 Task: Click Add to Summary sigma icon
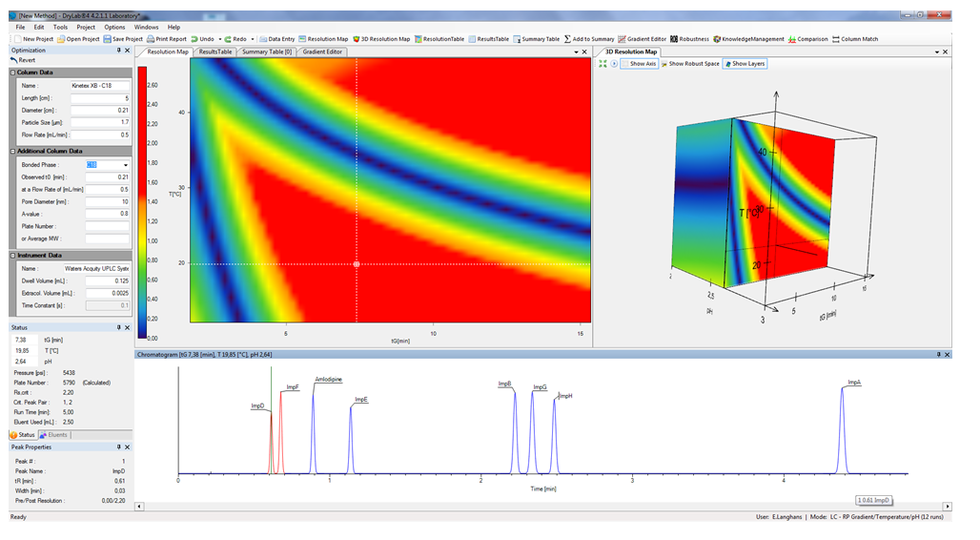point(567,39)
